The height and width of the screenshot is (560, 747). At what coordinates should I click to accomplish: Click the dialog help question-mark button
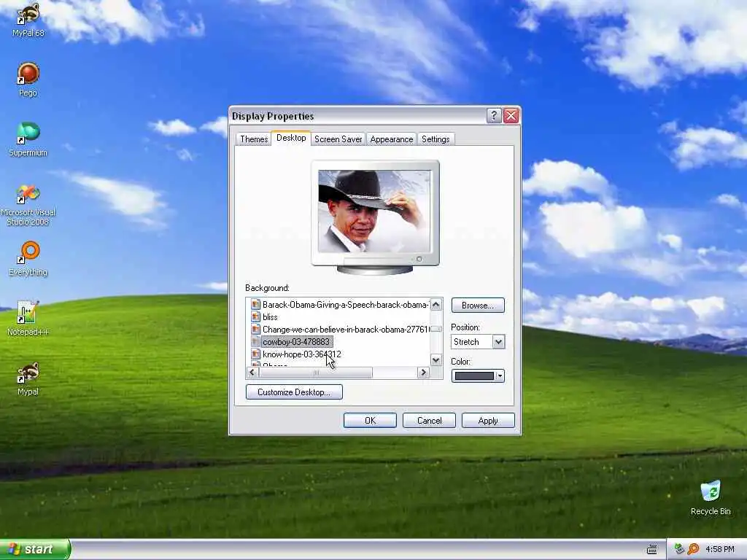point(494,115)
